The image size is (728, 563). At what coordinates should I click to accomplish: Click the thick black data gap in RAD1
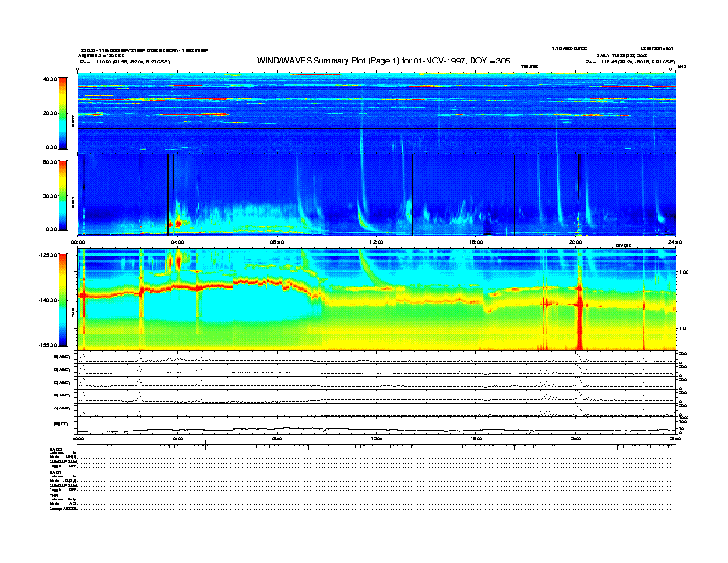(167, 194)
